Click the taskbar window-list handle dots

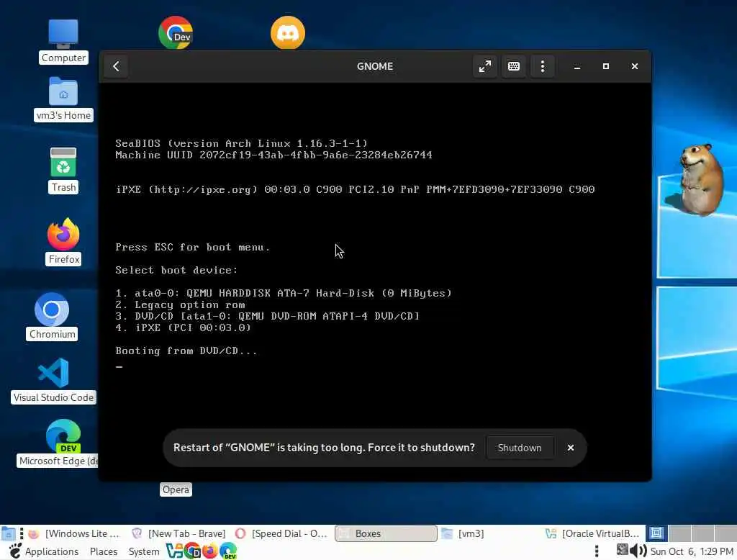pos(22,533)
